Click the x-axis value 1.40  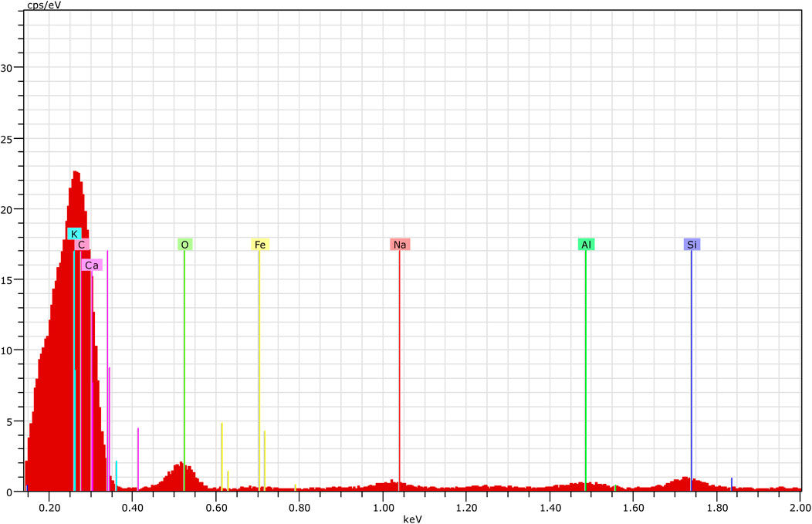point(550,508)
